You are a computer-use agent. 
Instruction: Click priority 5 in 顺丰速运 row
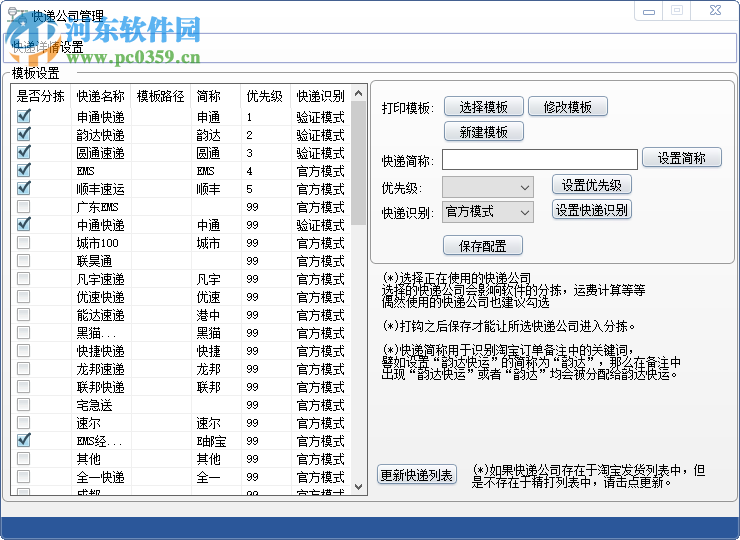click(249, 189)
